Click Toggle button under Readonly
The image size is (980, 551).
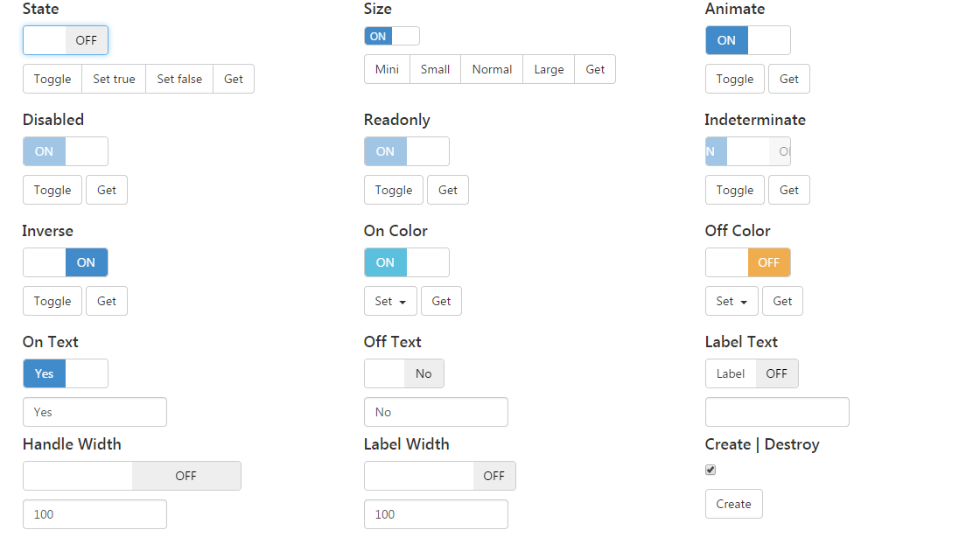click(x=394, y=190)
